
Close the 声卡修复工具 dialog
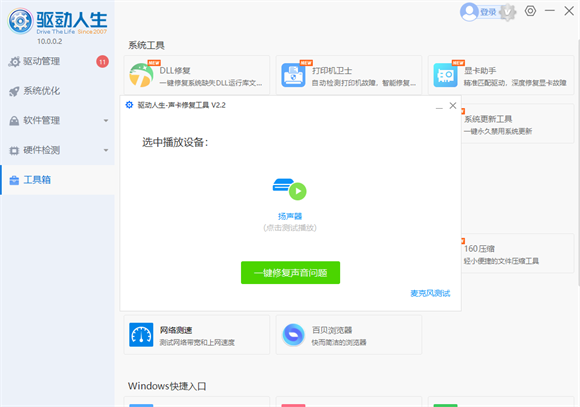coord(453,105)
